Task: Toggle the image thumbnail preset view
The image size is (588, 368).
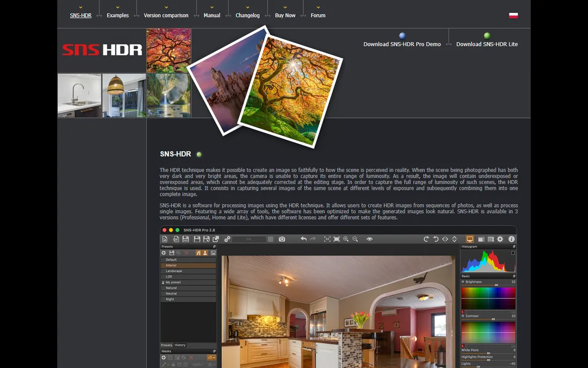Action: coord(213,253)
